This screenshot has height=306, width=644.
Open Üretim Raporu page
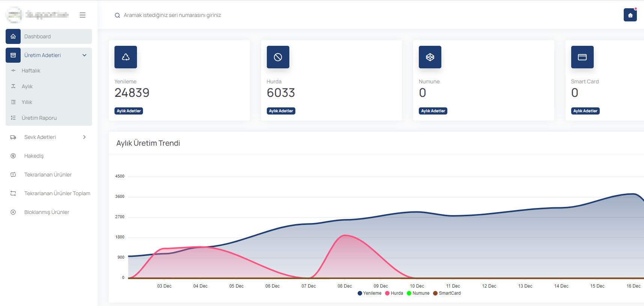(x=39, y=118)
